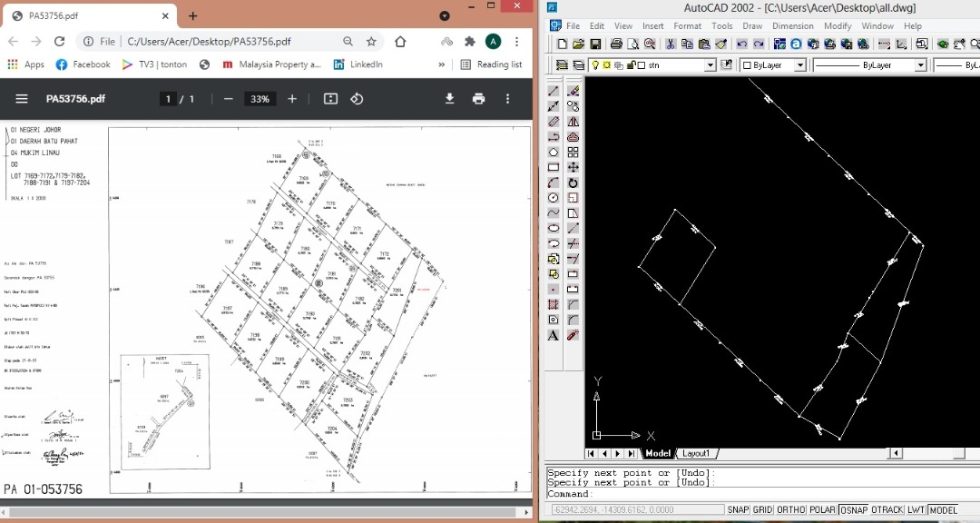This screenshot has width=980, height=523.
Task: Open LinkedIn bookmark
Action: (x=358, y=64)
